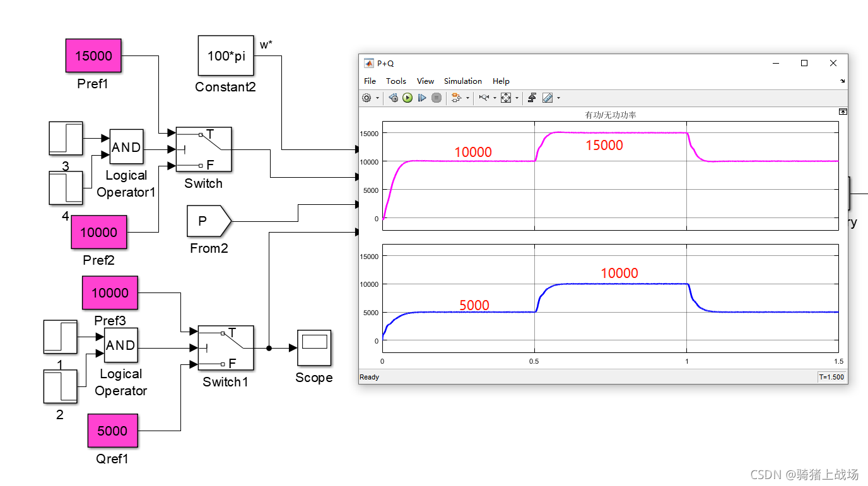Click the From2 block name label

209,248
